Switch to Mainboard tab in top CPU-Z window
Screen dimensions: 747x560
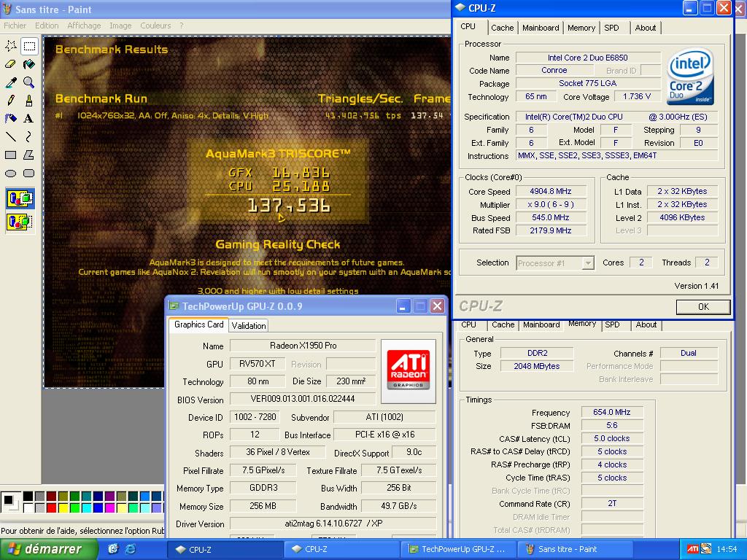(x=541, y=28)
